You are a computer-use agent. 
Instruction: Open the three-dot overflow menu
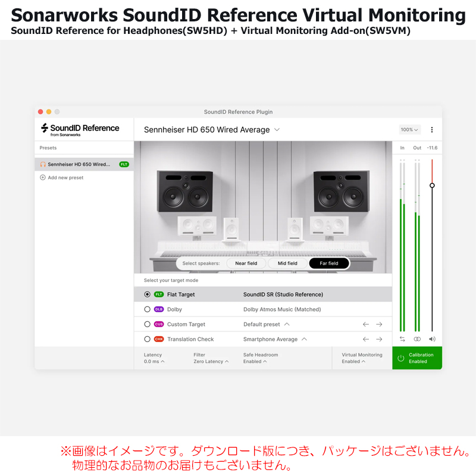[x=432, y=129]
